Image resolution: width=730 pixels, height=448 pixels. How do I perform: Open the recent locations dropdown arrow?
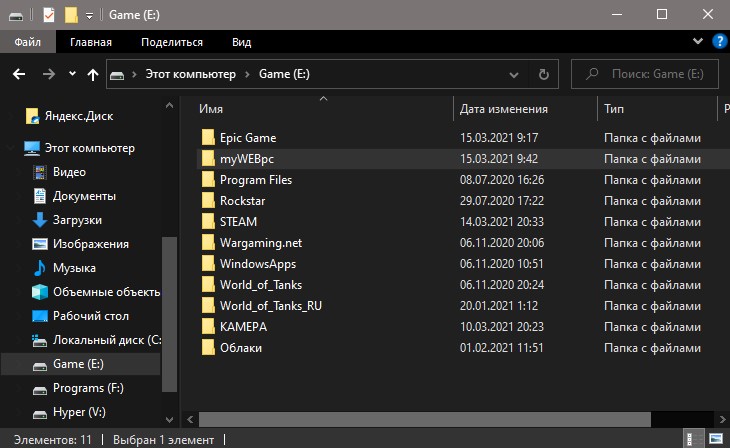click(72, 74)
